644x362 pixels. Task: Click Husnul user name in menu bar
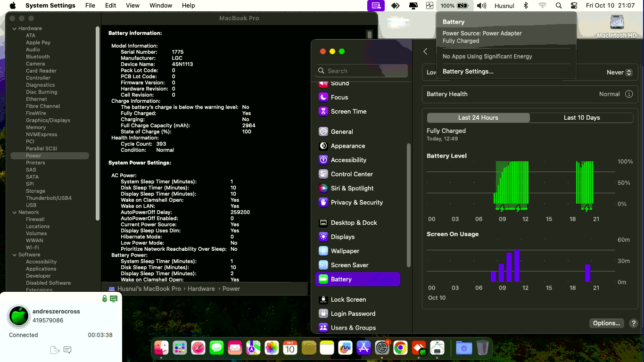504,6
